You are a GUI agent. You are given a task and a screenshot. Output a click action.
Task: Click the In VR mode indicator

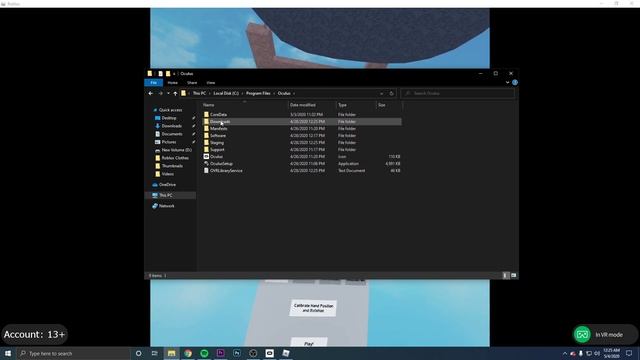(x=605, y=335)
